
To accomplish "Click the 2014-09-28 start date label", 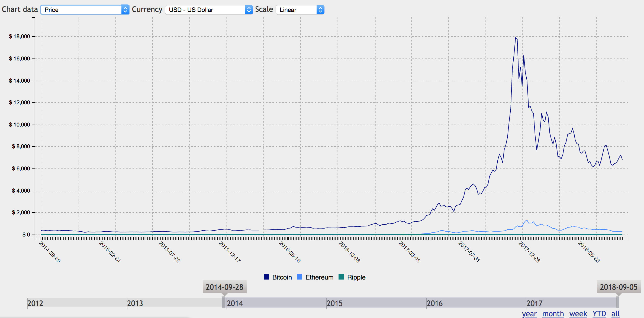I will [224, 287].
